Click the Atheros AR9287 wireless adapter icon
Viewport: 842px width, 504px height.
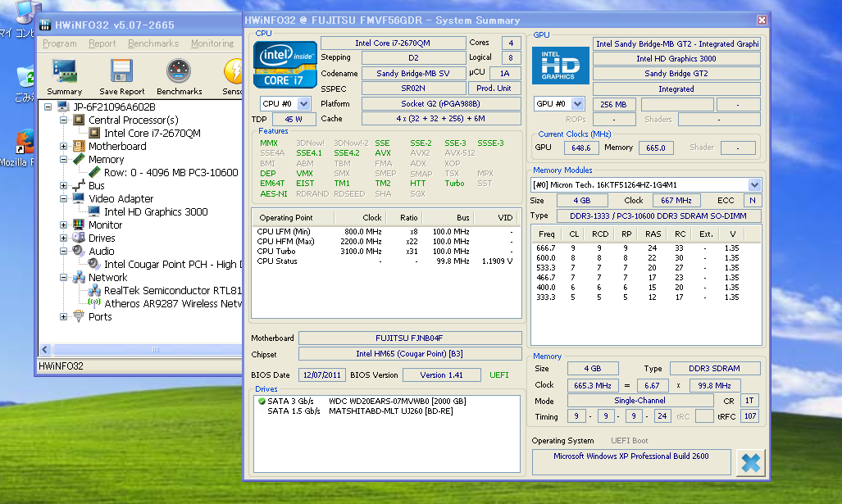tap(94, 303)
